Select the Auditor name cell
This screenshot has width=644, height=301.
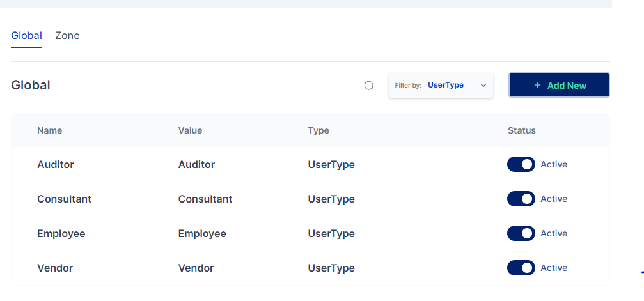(x=56, y=164)
